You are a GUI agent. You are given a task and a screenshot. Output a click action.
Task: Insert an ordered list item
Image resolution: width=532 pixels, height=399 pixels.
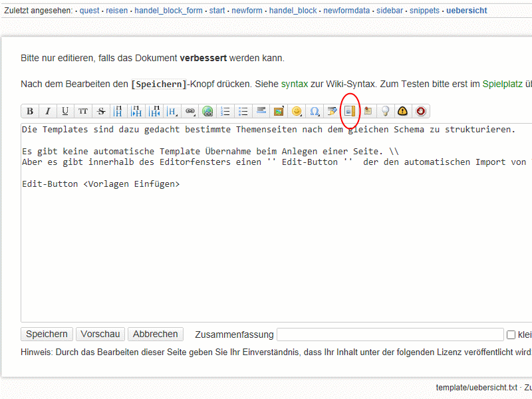pyautogui.click(x=225, y=111)
